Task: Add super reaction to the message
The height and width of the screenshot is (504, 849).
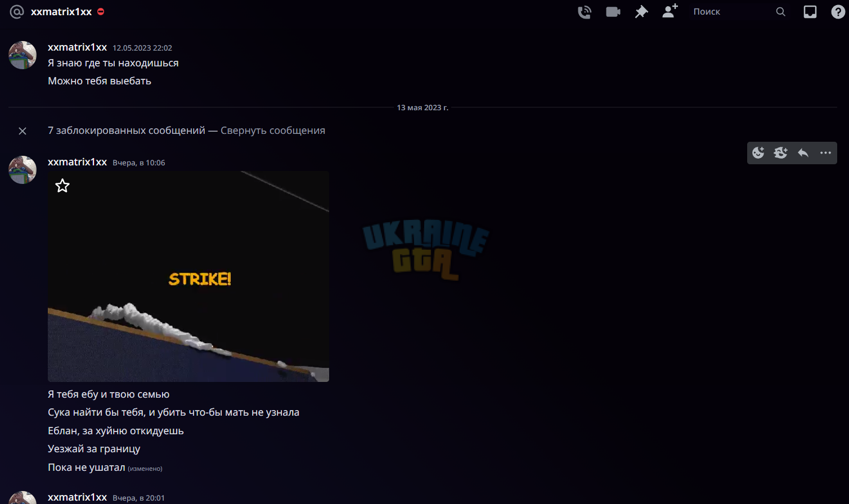Action: click(781, 153)
